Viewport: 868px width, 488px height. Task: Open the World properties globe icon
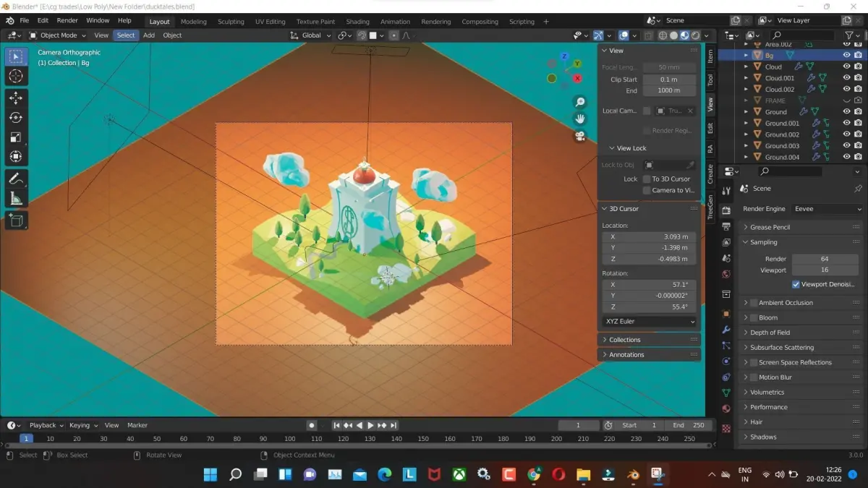(x=726, y=275)
